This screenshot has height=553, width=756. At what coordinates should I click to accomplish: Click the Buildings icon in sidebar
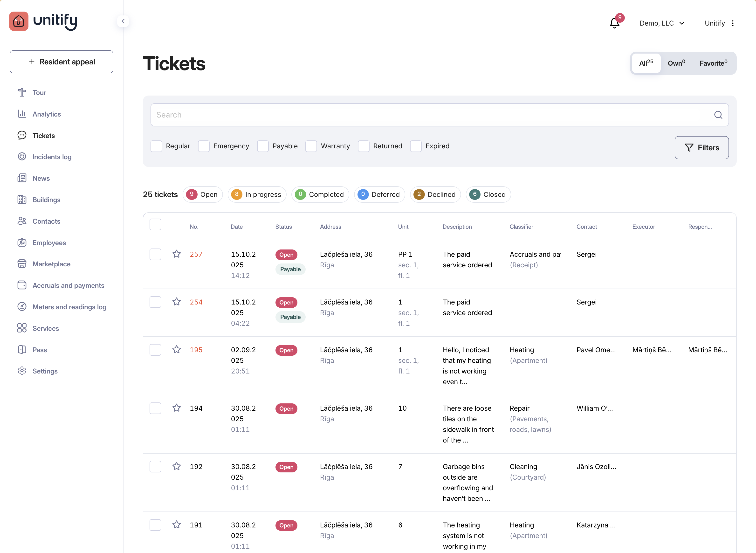[x=22, y=200]
